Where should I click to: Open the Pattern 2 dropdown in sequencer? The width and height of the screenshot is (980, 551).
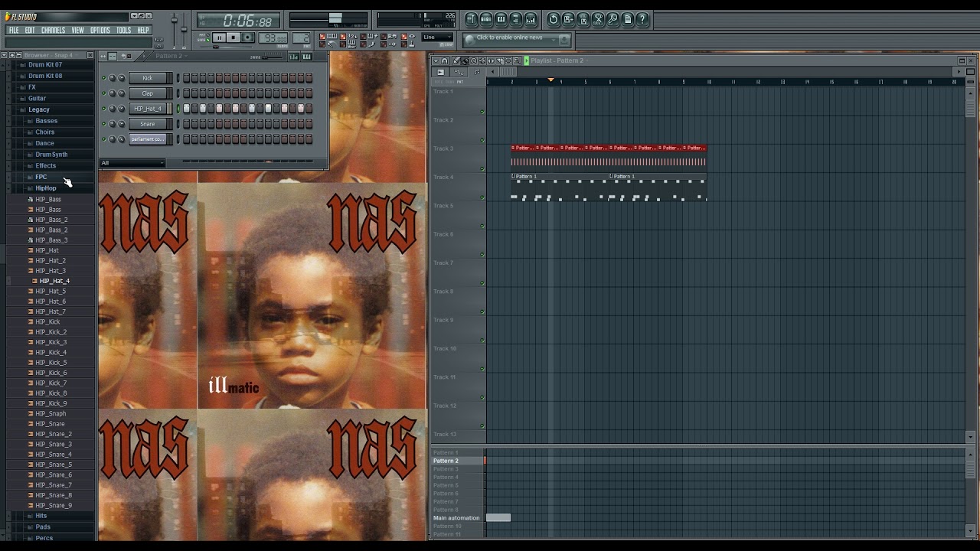tap(170, 56)
